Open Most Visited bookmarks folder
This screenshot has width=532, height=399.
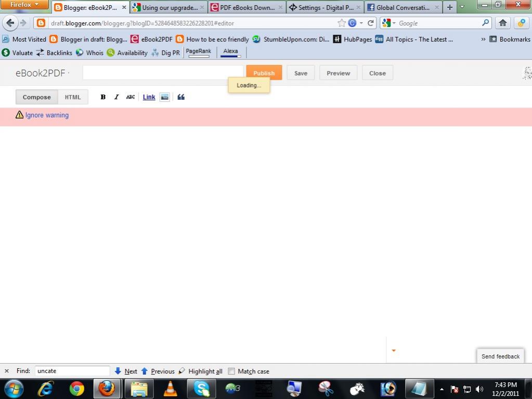24,40
